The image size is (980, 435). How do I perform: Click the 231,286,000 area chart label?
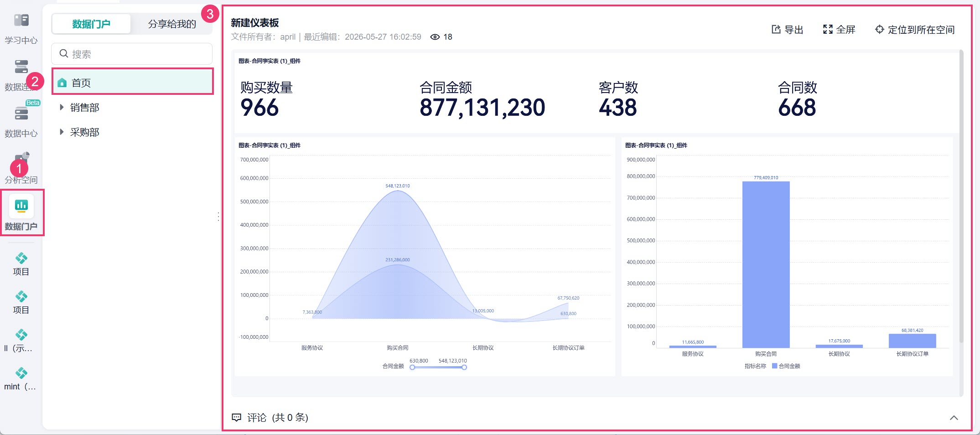(398, 260)
